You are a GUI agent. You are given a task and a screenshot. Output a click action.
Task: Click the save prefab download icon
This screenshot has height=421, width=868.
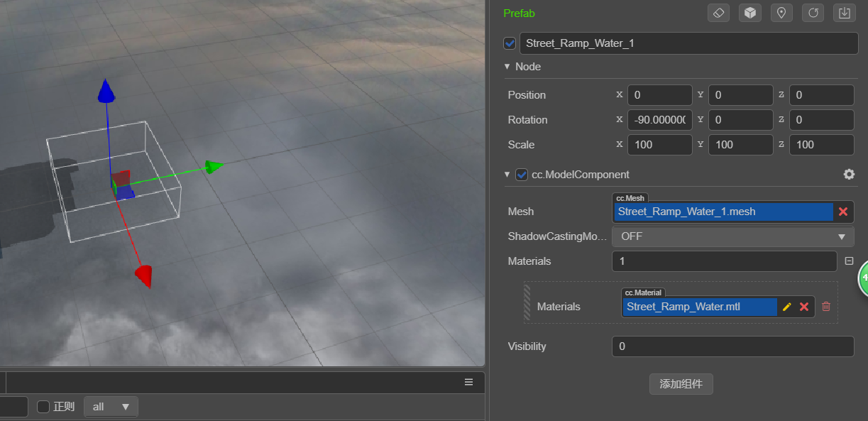click(844, 13)
